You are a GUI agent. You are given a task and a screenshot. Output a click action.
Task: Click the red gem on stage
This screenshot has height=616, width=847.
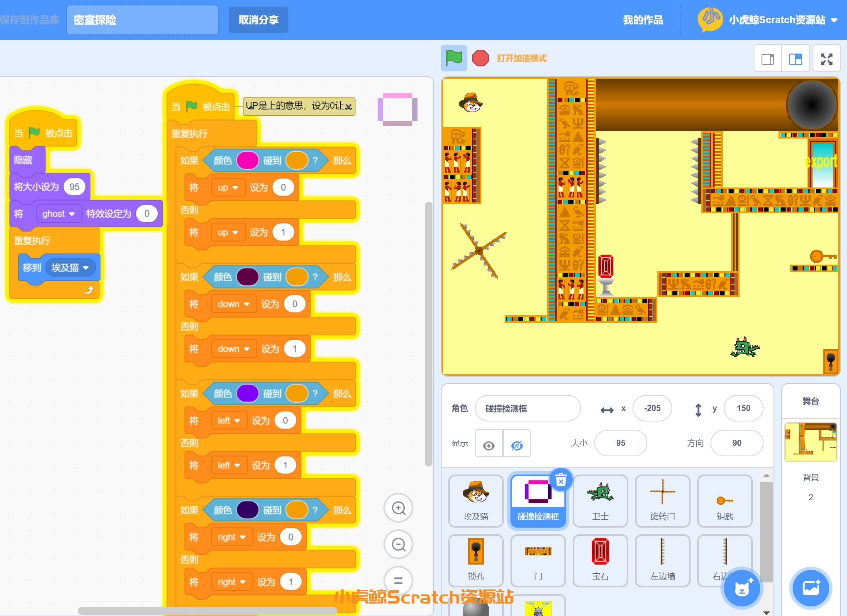click(605, 266)
